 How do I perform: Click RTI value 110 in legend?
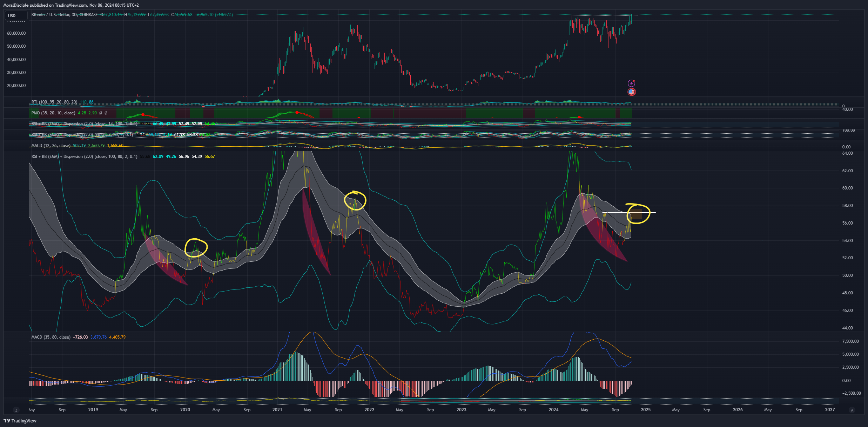click(x=83, y=102)
